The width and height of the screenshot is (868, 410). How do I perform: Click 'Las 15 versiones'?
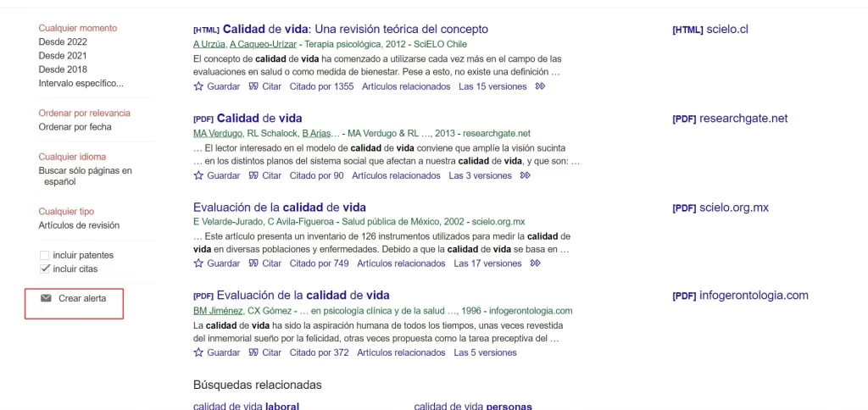pyautogui.click(x=492, y=86)
